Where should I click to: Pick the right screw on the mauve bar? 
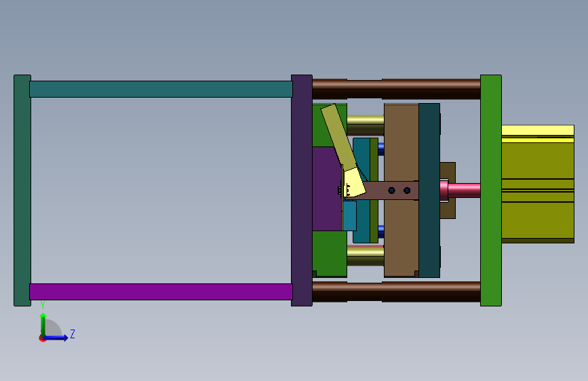tap(407, 190)
